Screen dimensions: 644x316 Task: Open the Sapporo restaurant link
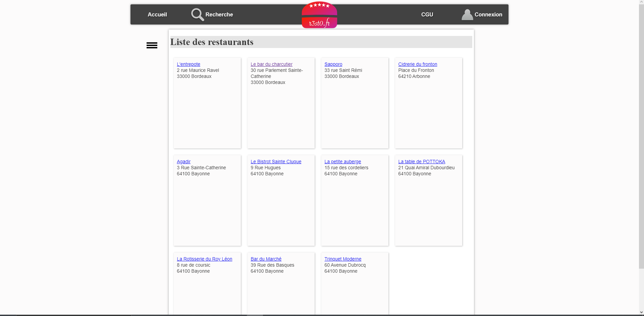click(x=333, y=64)
